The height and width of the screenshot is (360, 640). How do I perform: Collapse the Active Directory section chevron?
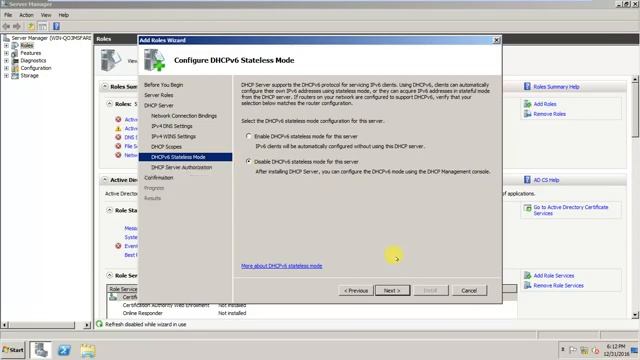click(x=105, y=180)
